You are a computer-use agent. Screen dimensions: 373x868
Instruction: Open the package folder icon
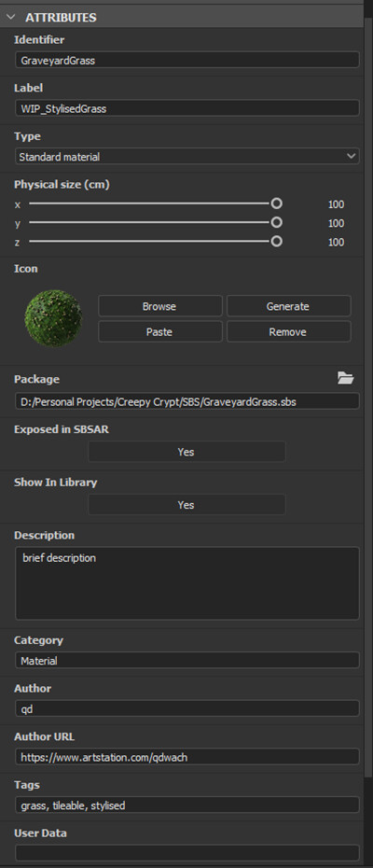[x=345, y=378]
